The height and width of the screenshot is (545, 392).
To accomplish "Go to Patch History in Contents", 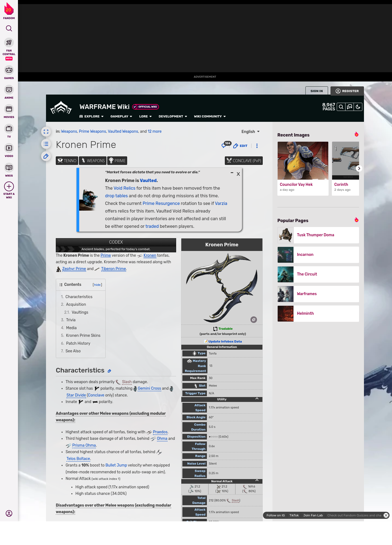I will point(78,343).
